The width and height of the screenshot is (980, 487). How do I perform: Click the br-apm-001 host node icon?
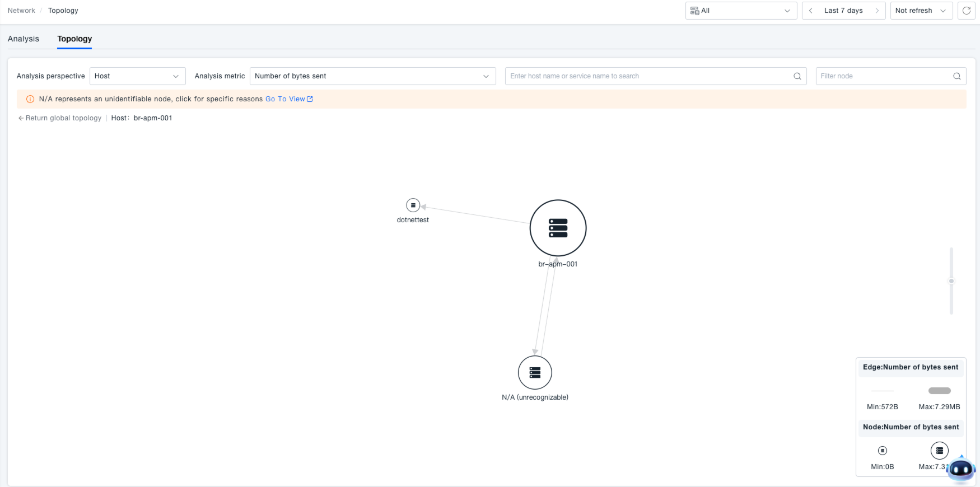[558, 228]
